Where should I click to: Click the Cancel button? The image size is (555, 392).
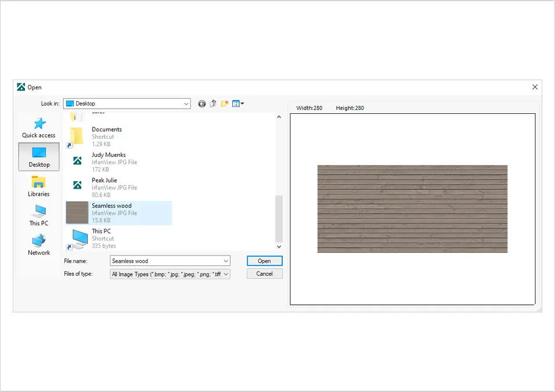point(264,274)
